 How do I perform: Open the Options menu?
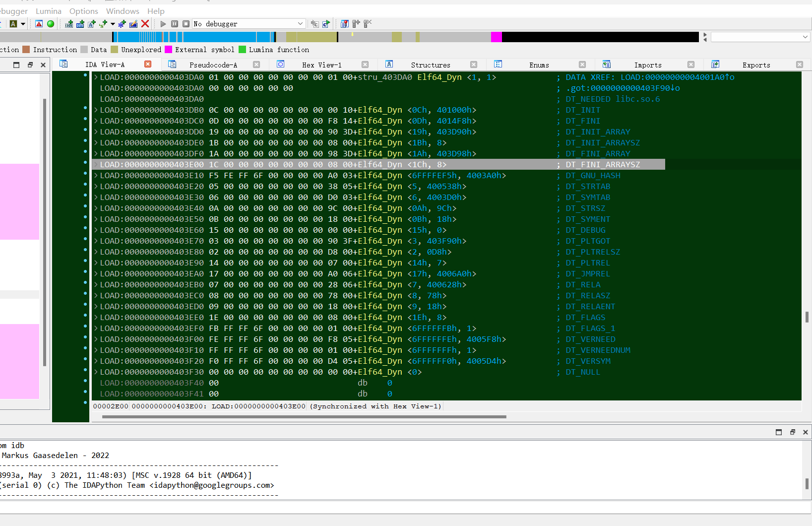click(84, 11)
